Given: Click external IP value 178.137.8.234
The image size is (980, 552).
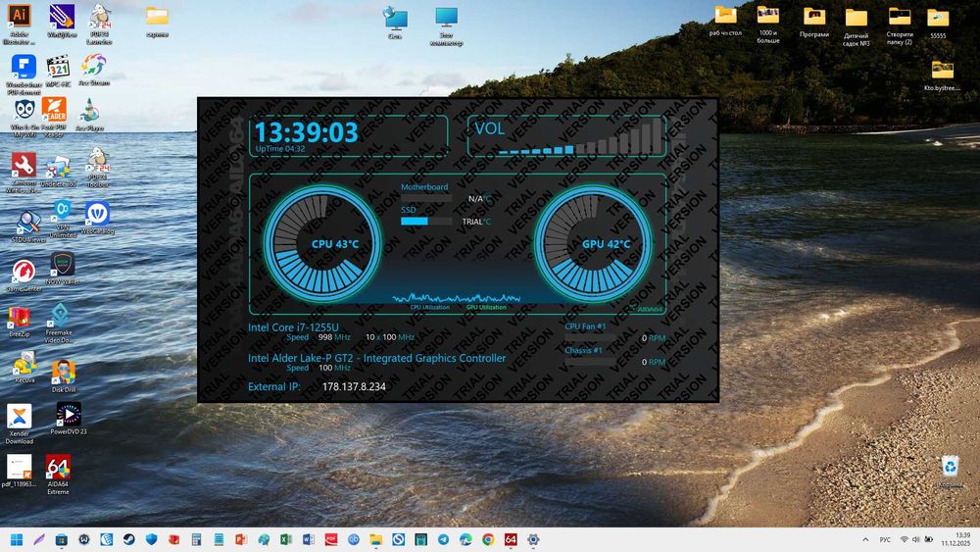Looking at the screenshot, I should [x=354, y=387].
